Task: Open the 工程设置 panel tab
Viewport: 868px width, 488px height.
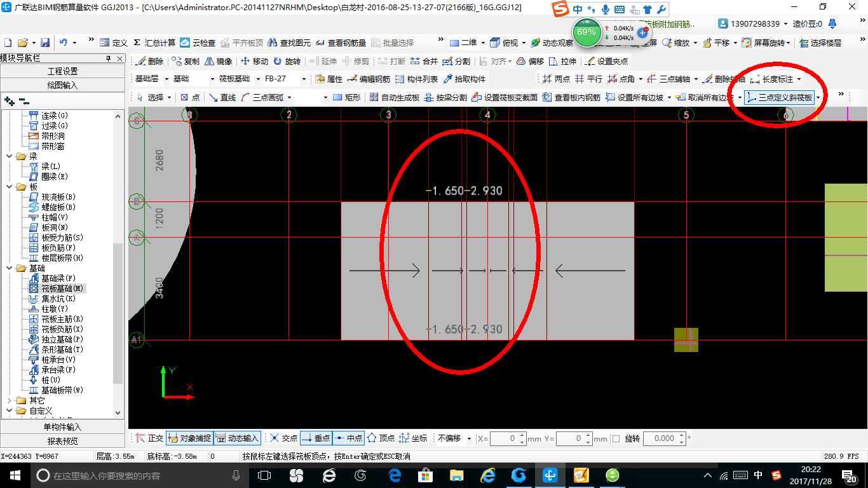Action: point(63,71)
